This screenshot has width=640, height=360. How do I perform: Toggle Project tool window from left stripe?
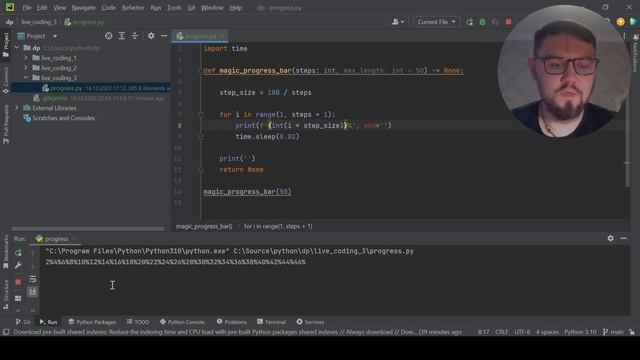(x=5, y=46)
